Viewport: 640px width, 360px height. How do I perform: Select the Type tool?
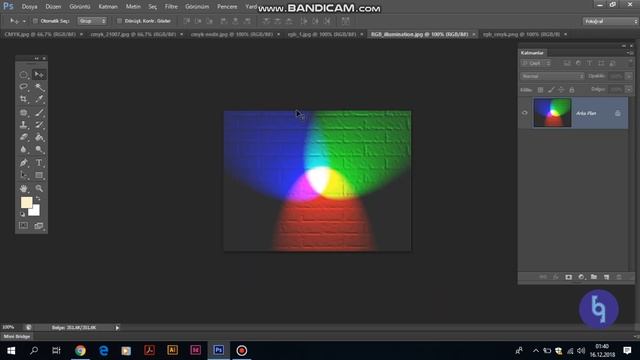point(39,163)
